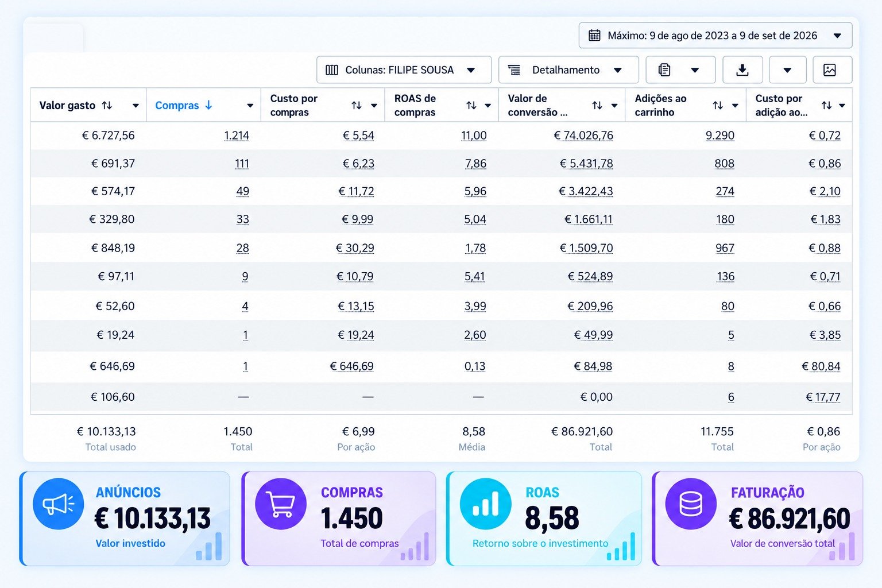The image size is (882, 588).
Task: Sort by Custo por adição arrows icon
Action: (826, 105)
